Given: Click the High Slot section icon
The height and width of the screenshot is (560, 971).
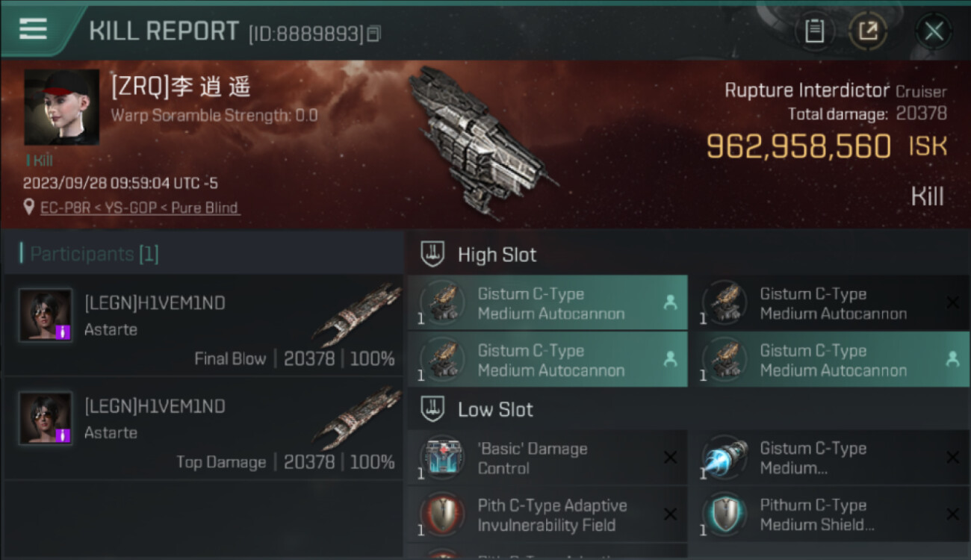Looking at the screenshot, I should 433,255.
